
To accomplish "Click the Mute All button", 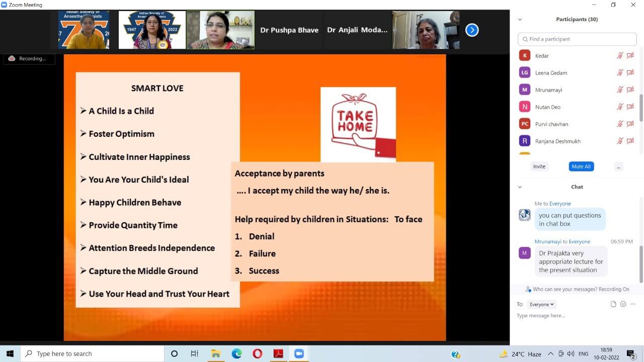I will 581,166.
